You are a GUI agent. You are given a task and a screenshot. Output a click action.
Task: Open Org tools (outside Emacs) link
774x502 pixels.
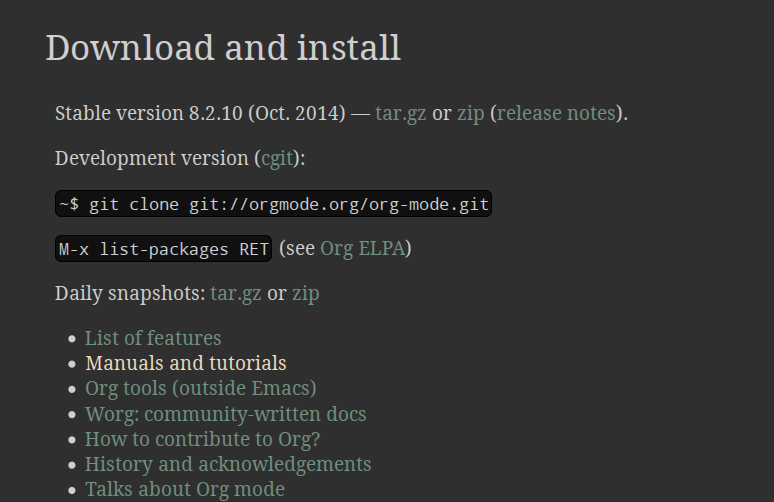point(200,388)
